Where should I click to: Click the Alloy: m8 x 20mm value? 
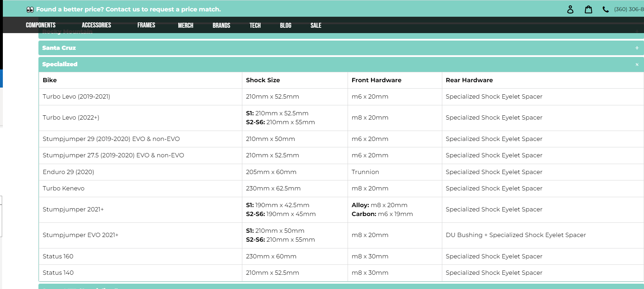tap(380, 205)
